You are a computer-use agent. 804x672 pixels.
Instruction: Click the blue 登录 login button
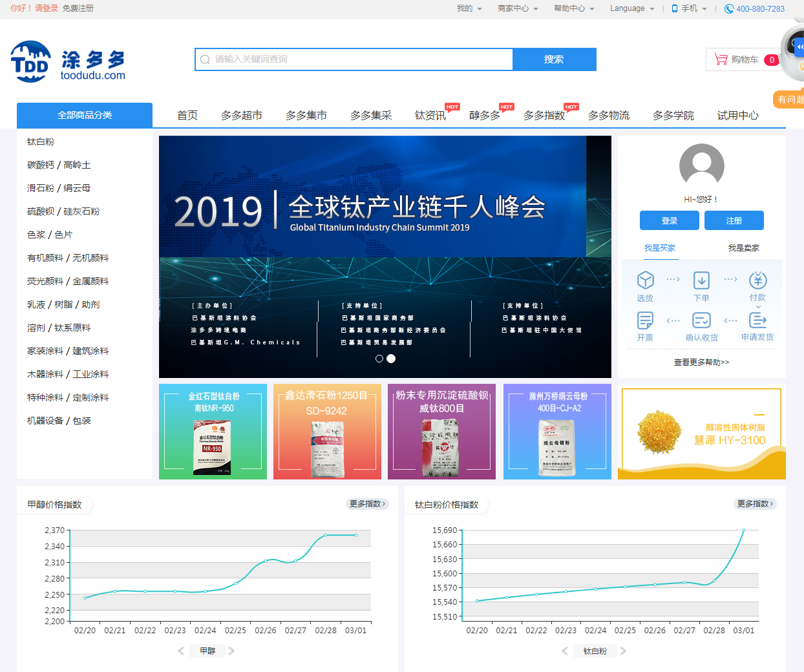[669, 220]
